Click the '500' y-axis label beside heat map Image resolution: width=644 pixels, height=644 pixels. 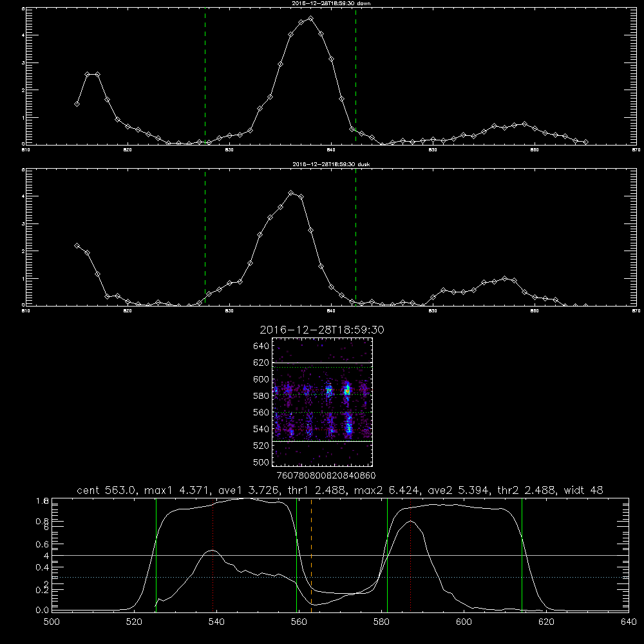(261, 462)
